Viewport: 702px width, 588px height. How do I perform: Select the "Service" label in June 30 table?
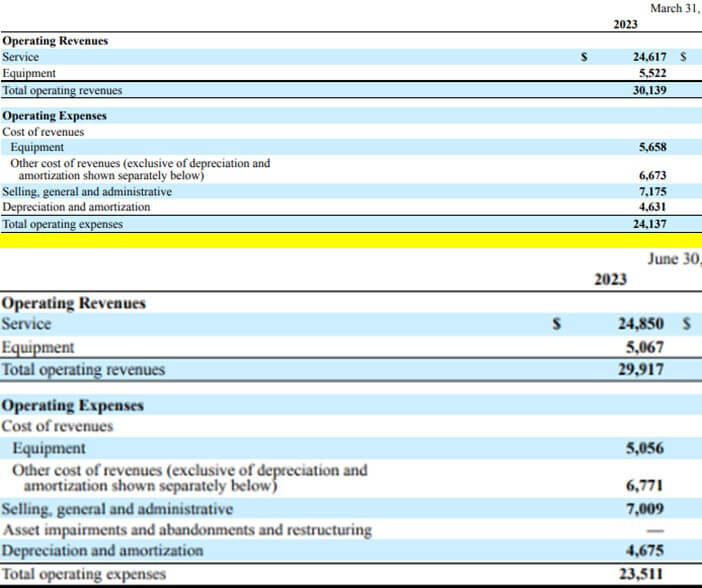[26, 324]
